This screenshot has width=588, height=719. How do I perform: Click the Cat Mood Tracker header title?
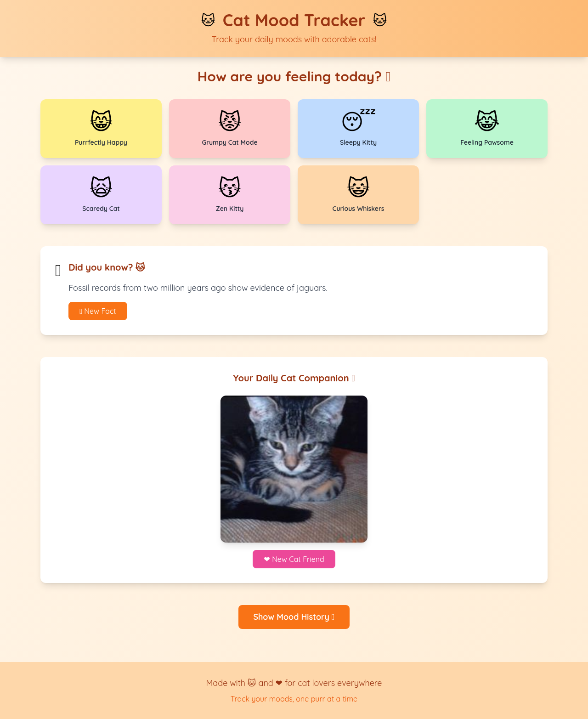pyautogui.click(x=294, y=20)
